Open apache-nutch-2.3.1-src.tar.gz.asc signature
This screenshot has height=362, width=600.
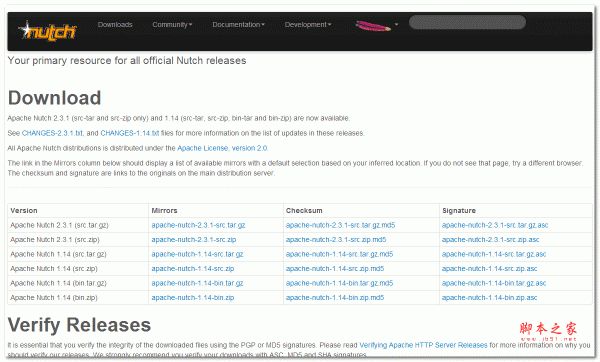pyautogui.click(x=495, y=225)
